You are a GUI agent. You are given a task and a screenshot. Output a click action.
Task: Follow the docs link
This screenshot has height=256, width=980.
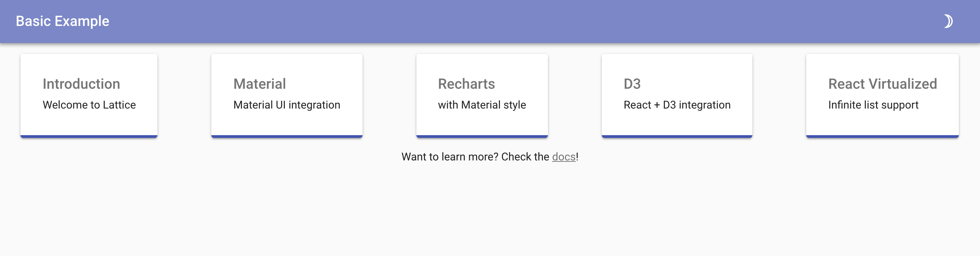(563, 157)
